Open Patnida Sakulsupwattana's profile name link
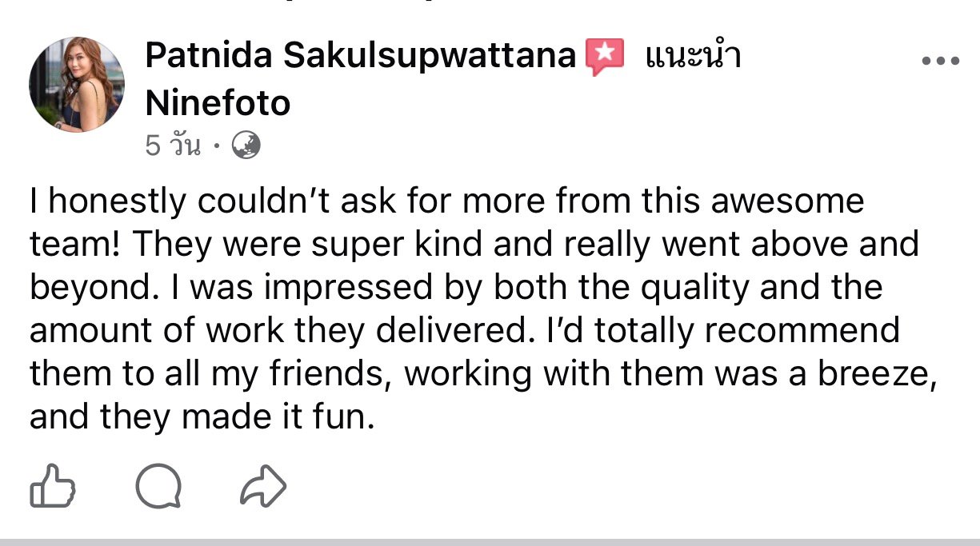Image resolution: width=980 pixels, height=546 pixels. point(361,56)
